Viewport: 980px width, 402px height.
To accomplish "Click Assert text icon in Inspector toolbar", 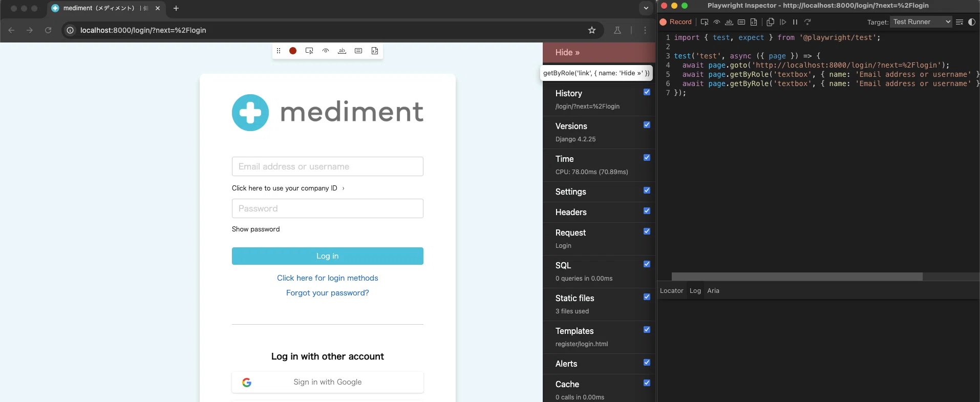I will [729, 22].
